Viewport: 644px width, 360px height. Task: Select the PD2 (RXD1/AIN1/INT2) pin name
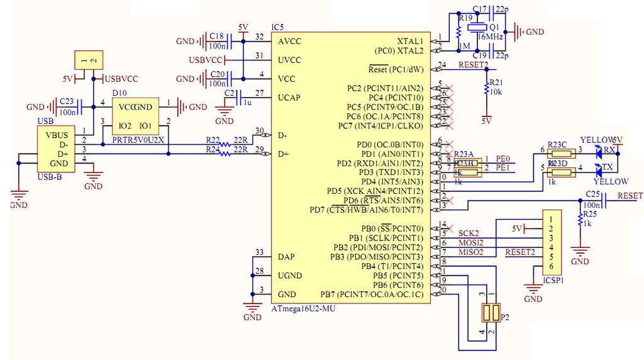coord(380,163)
